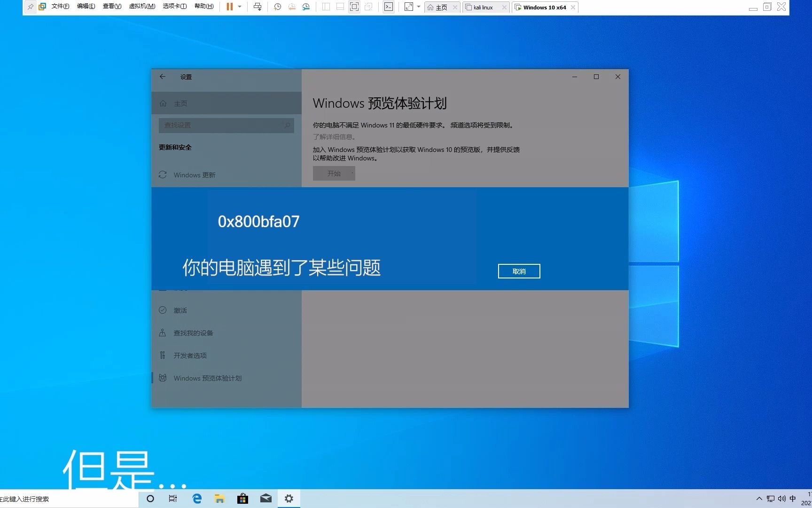Maximize the Settings window
812x508 pixels.
596,77
